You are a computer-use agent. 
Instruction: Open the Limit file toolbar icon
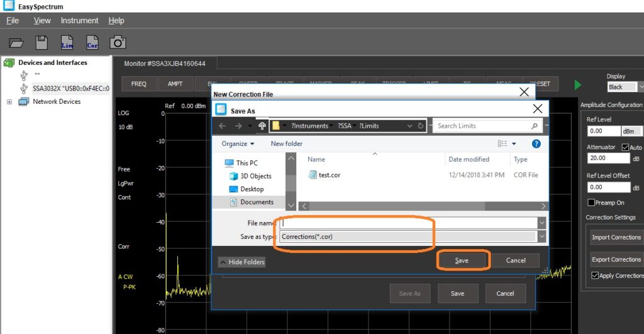click(x=67, y=43)
